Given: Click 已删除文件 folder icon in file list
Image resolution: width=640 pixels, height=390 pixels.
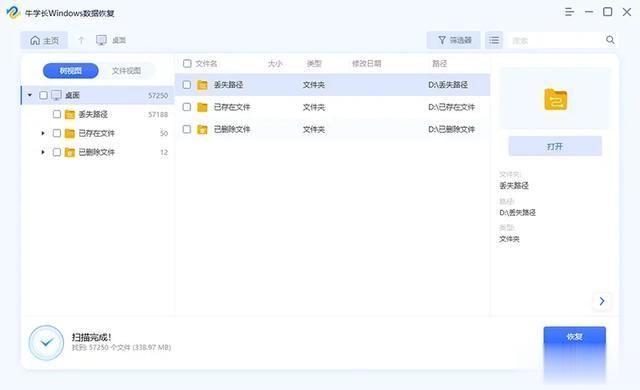Looking at the screenshot, I should [202, 129].
